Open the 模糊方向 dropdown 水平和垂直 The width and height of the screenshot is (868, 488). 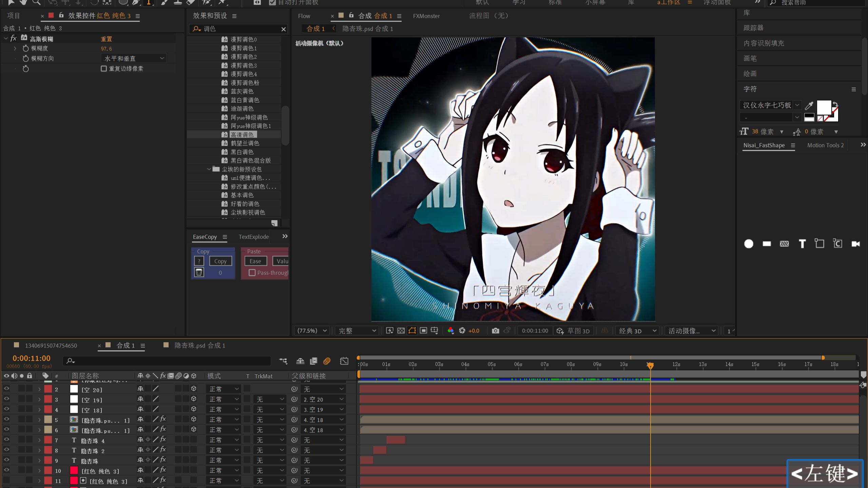point(134,58)
